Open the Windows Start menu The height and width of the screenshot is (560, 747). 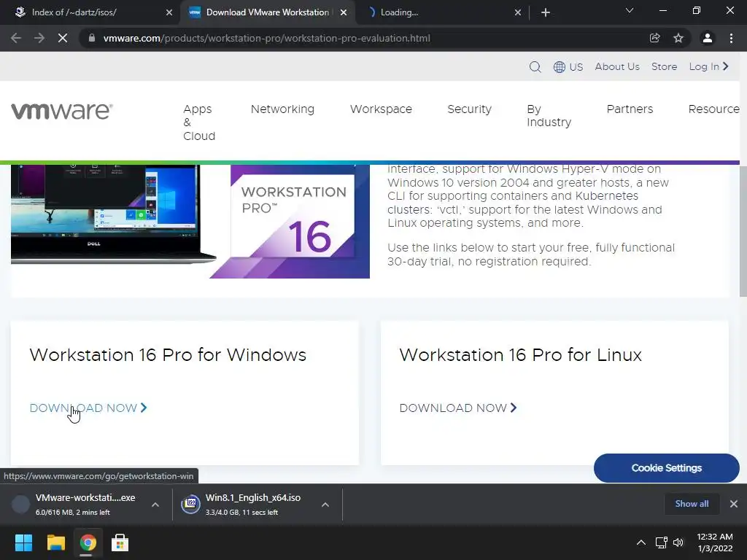tap(23, 542)
